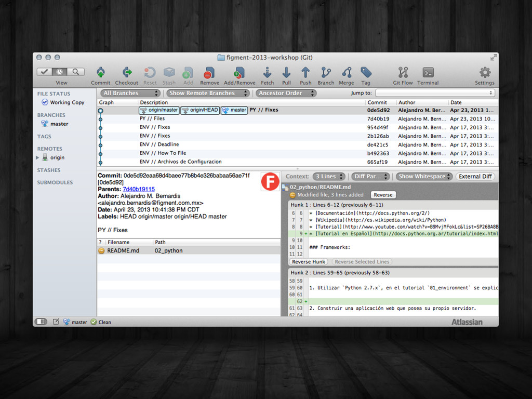
Task: Click the Stash toolbar icon
Action: point(169,72)
